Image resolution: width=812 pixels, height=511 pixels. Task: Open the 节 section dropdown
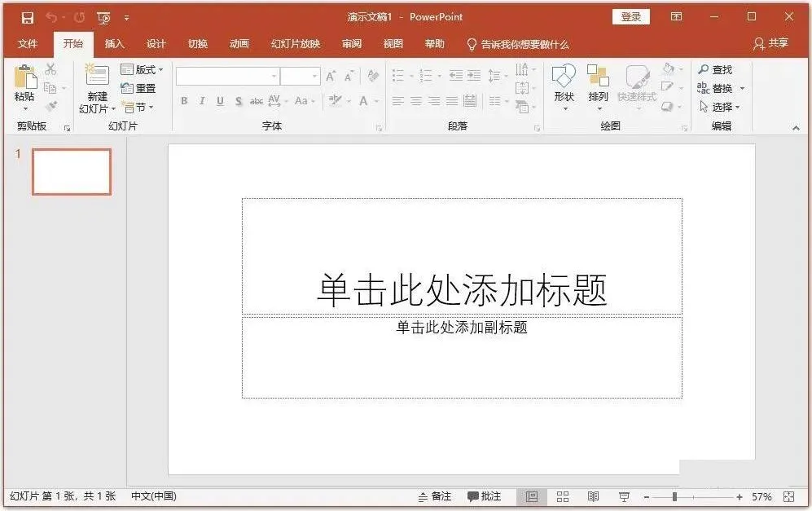(137, 107)
